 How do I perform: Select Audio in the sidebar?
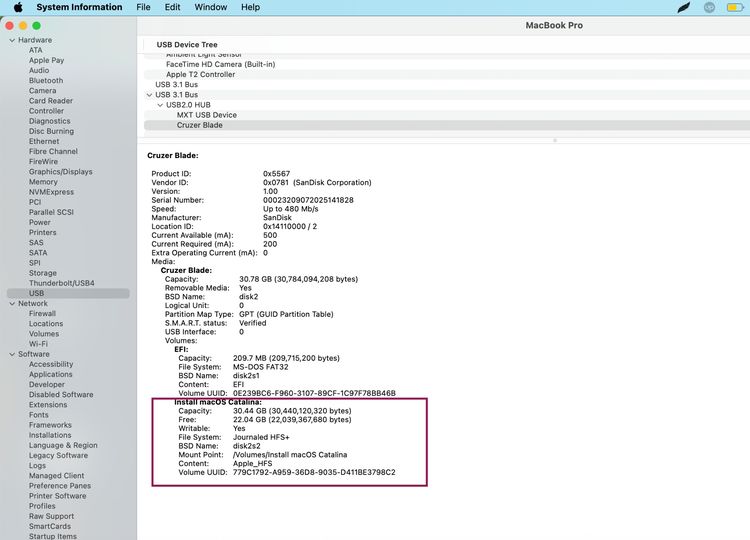pos(39,70)
